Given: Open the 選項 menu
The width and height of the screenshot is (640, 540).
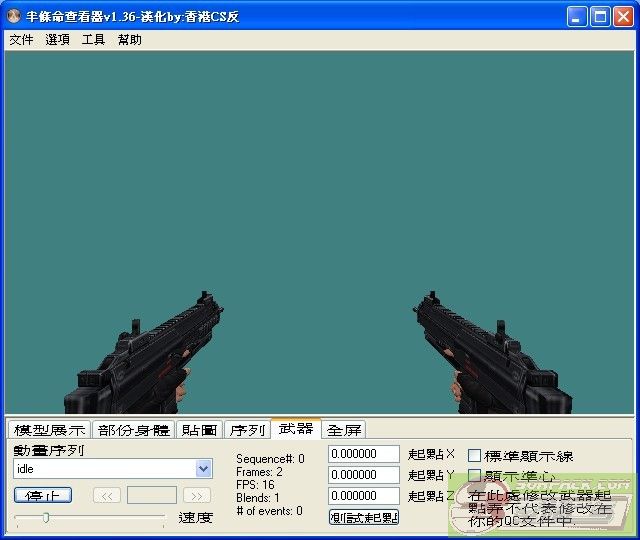Looking at the screenshot, I should tap(57, 40).
